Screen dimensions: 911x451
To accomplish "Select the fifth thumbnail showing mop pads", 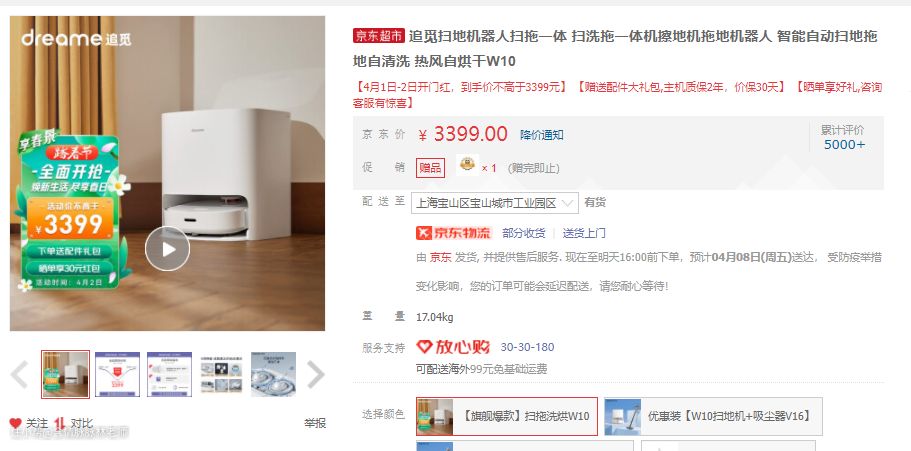I will coord(273,374).
